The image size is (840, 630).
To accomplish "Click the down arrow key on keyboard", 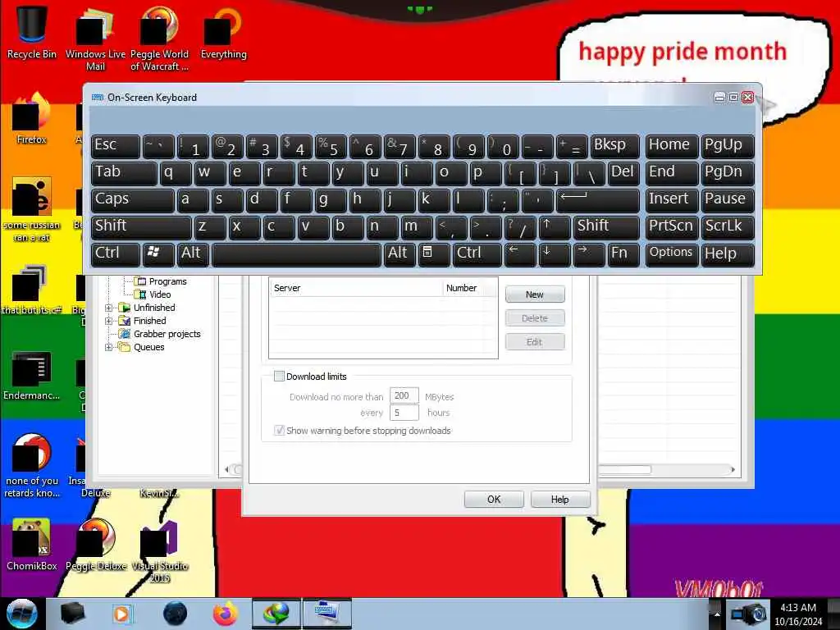I will point(554,254).
